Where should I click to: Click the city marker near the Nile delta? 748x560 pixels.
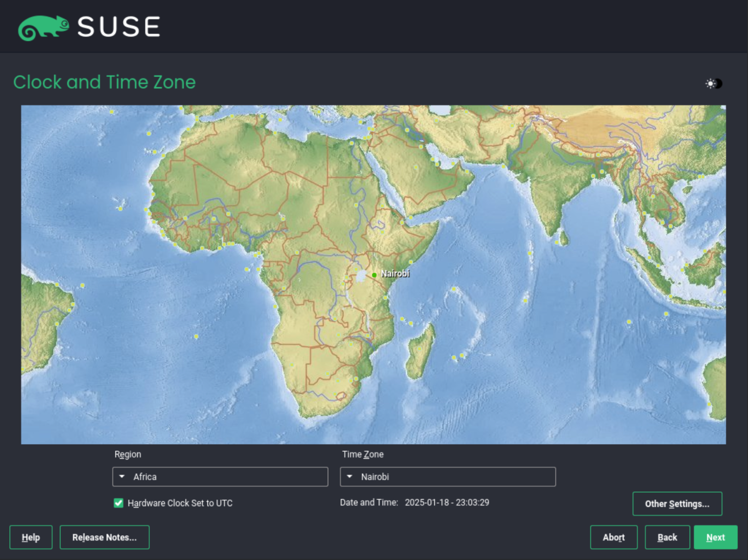[352, 143]
